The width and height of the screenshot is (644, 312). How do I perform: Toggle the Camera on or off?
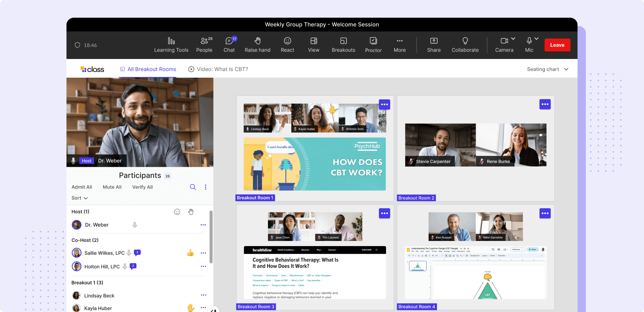pyautogui.click(x=504, y=41)
